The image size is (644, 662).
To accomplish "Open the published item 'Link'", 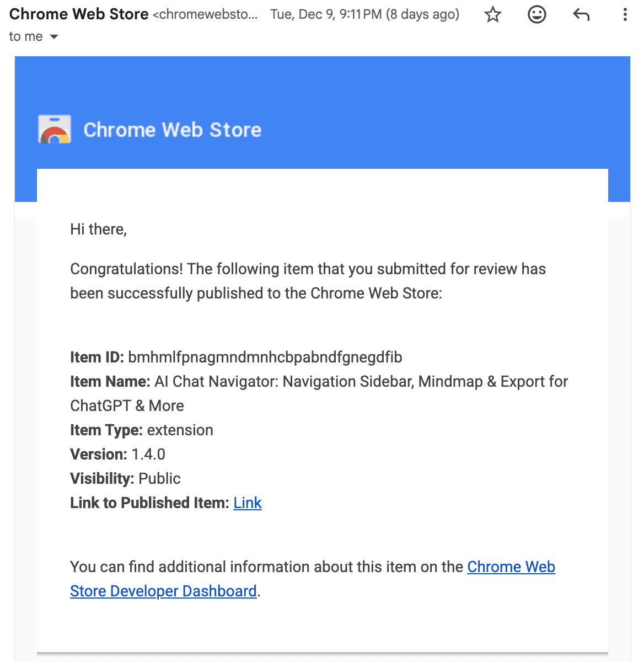I will click(247, 503).
